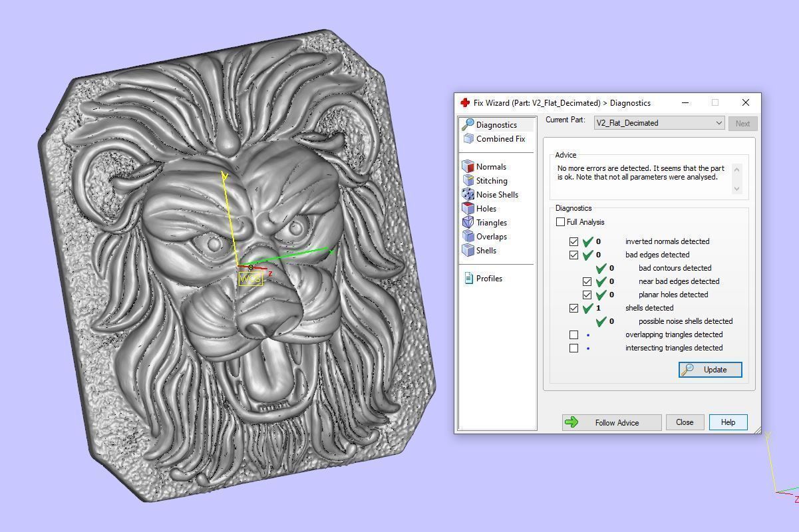Click the Triangles cube icon

tap(468, 222)
